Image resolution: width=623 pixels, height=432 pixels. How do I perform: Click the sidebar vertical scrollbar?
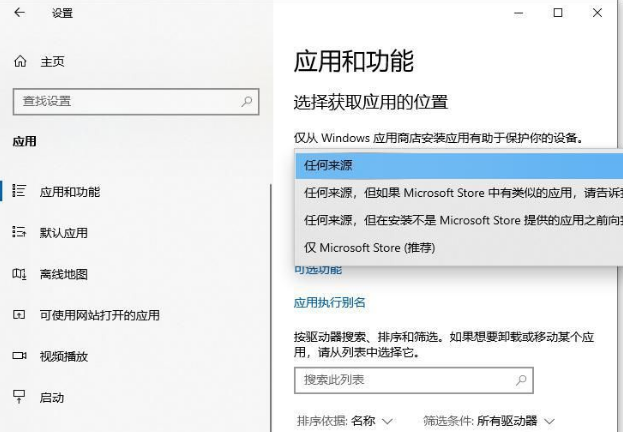(x=271, y=308)
